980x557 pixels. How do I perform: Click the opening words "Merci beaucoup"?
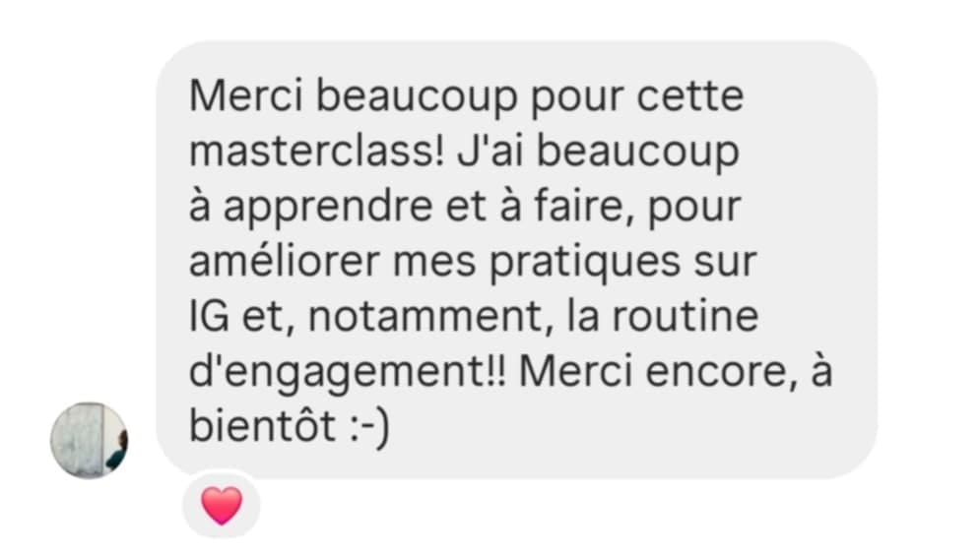(x=354, y=98)
